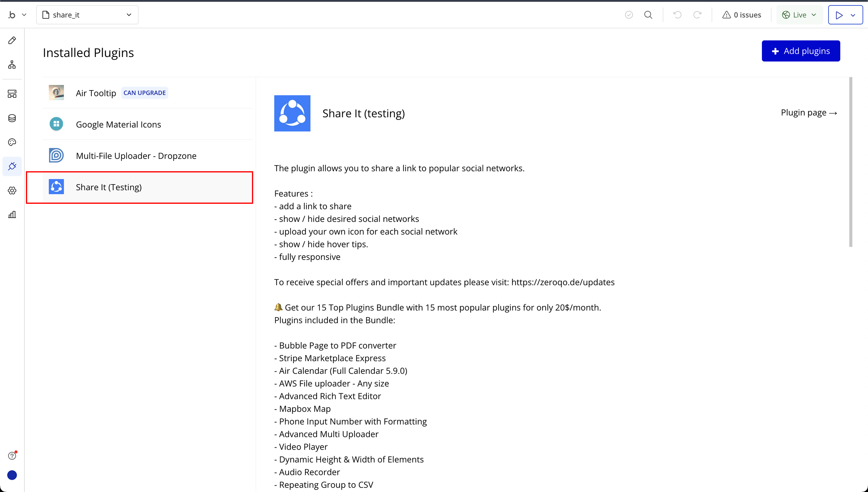Click the 0 issues indicator

(x=742, y=15)
